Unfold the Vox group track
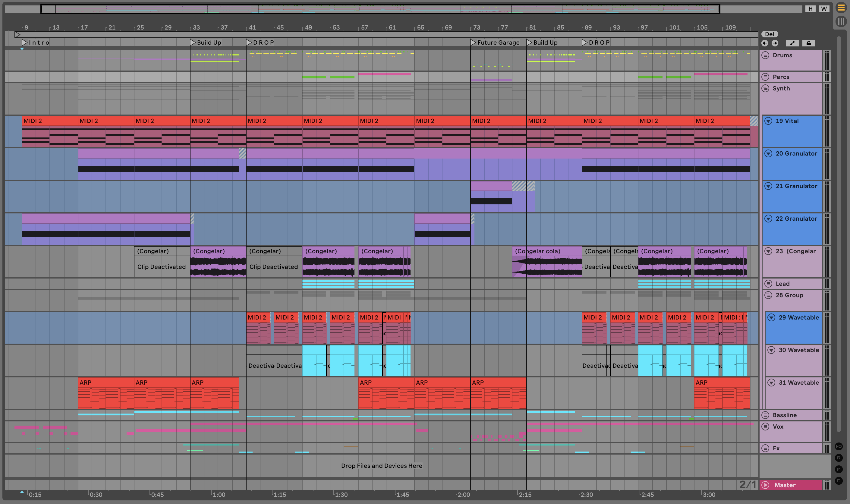850x504 pixels. click(x=765, y=427)
